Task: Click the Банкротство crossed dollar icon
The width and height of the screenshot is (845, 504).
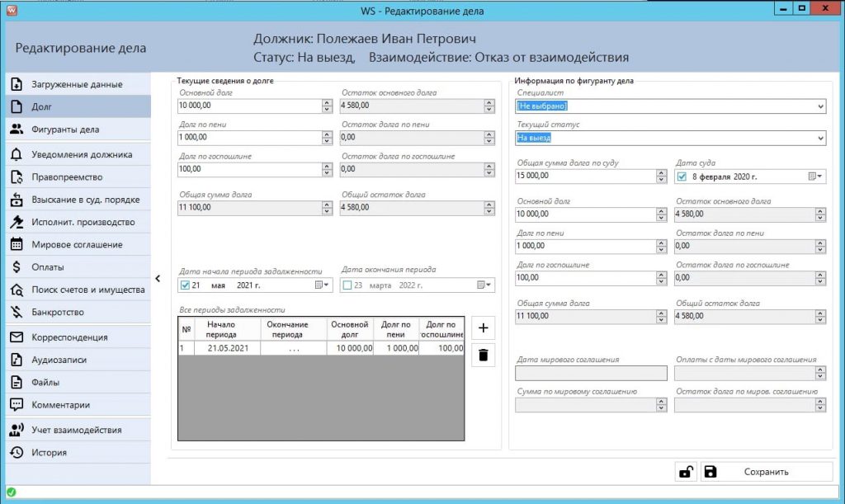Action: point(17,313)
